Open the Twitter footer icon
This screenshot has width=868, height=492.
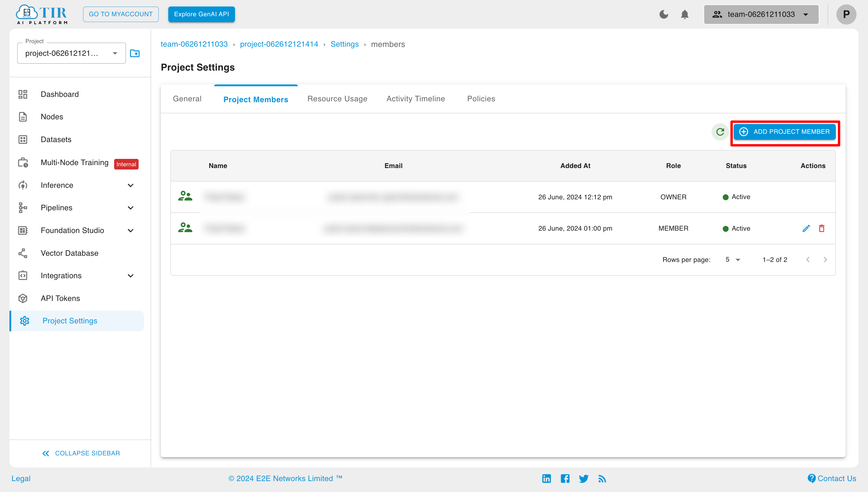(584, 478)
